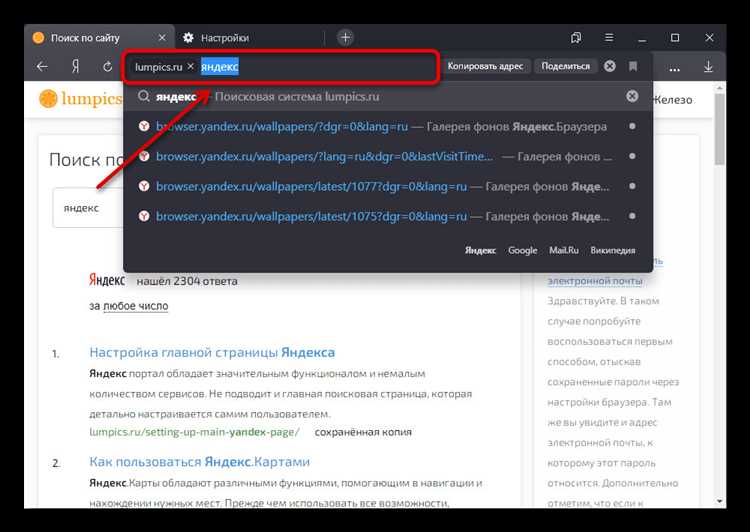Switch to the Настройки tab
Screen dimensions: 750x532
coord(224,38)
